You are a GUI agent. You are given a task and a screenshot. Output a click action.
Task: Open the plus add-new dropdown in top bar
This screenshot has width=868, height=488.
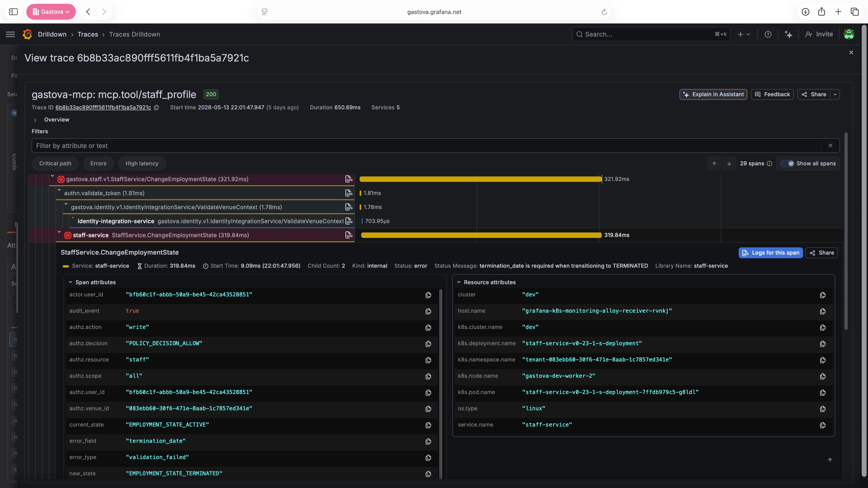coord(743,34)
